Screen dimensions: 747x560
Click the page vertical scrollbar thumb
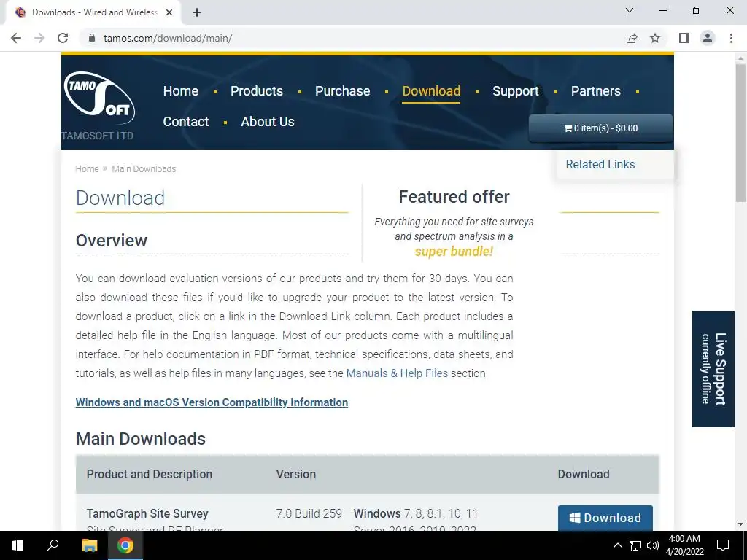(x=740, y=133)
